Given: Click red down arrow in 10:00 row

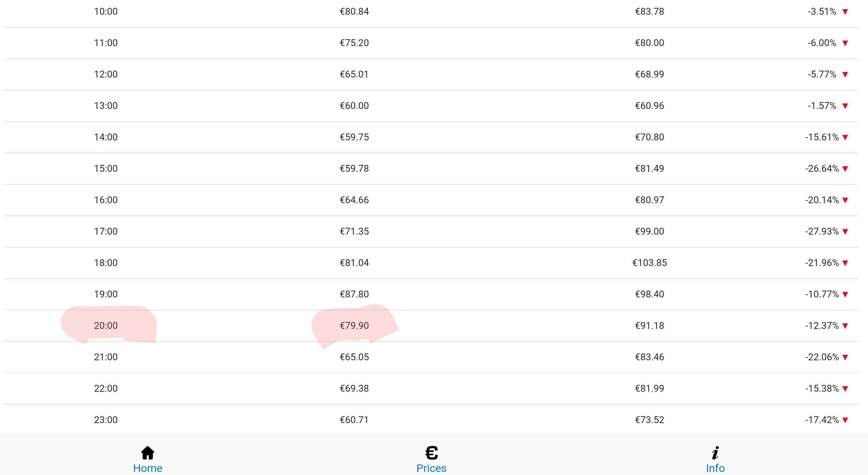Looking at the screenshot, I should [x=845, y=12].
